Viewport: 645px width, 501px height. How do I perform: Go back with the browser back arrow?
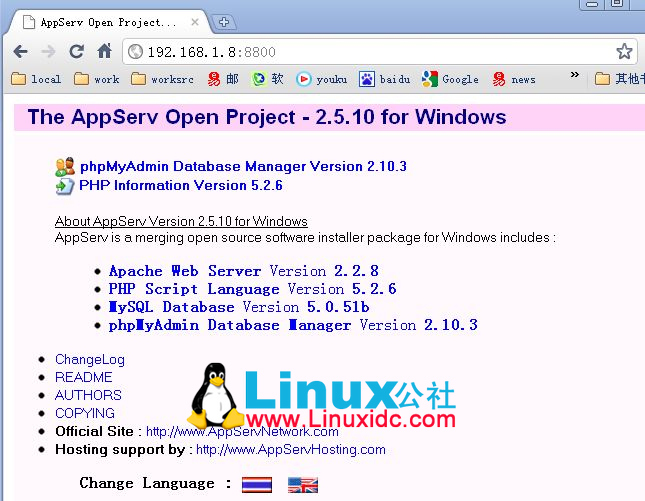pyautogui.click(x=21, y=52)
